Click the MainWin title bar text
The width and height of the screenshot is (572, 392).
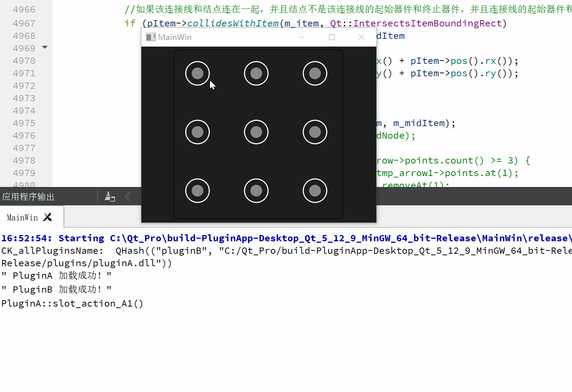(175, 37)
